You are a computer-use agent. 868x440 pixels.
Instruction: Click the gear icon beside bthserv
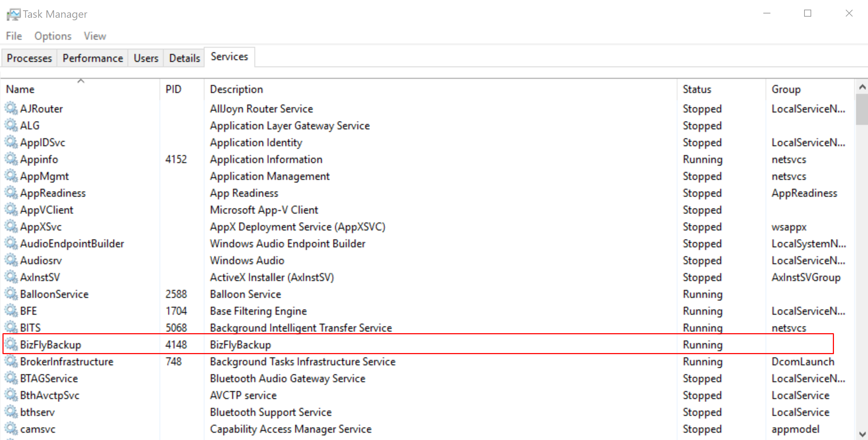tap(11, 412)
